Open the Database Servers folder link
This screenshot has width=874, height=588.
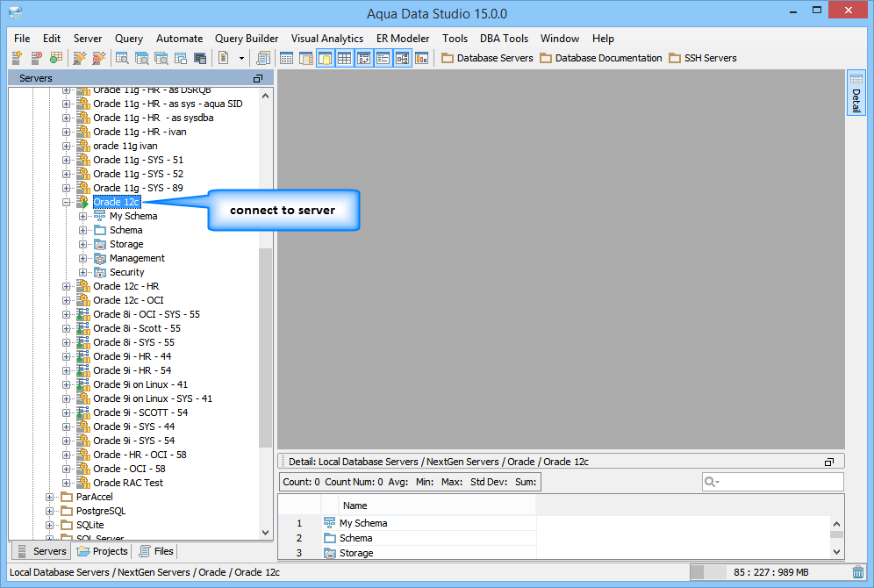click(x=487, y=58)
